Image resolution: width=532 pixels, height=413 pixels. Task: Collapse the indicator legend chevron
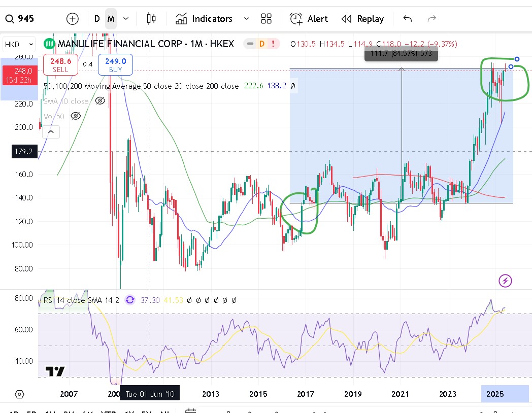coord(51,132)
